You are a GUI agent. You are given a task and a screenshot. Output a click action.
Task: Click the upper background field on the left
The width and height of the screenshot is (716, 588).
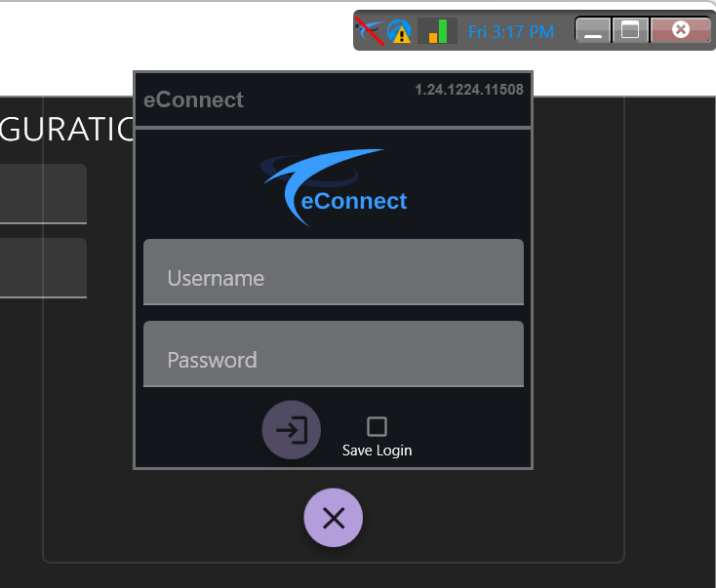43,194
